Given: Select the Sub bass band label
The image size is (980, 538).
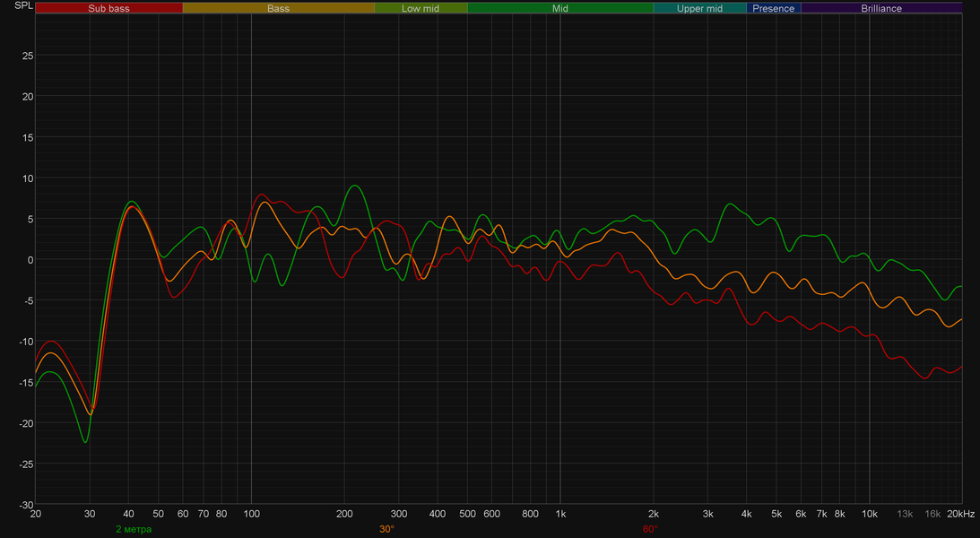Looking at the screenshot, I should (x=108, y=8).
